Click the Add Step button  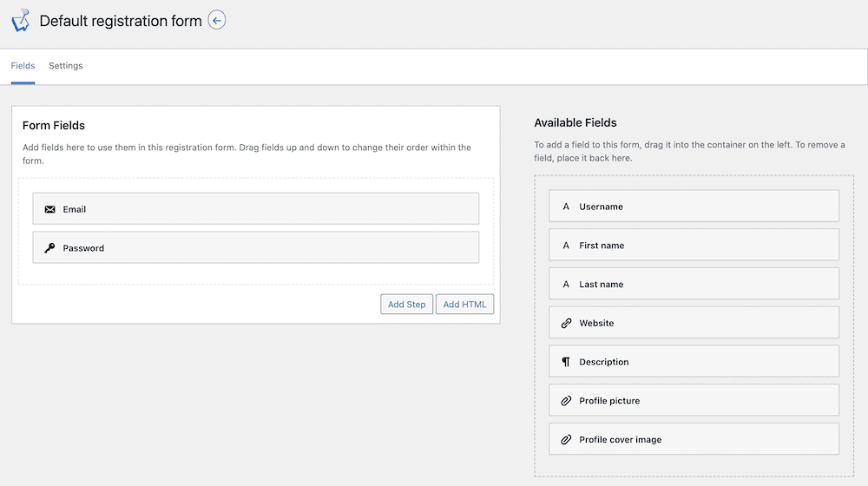click(x=406, y=305)
